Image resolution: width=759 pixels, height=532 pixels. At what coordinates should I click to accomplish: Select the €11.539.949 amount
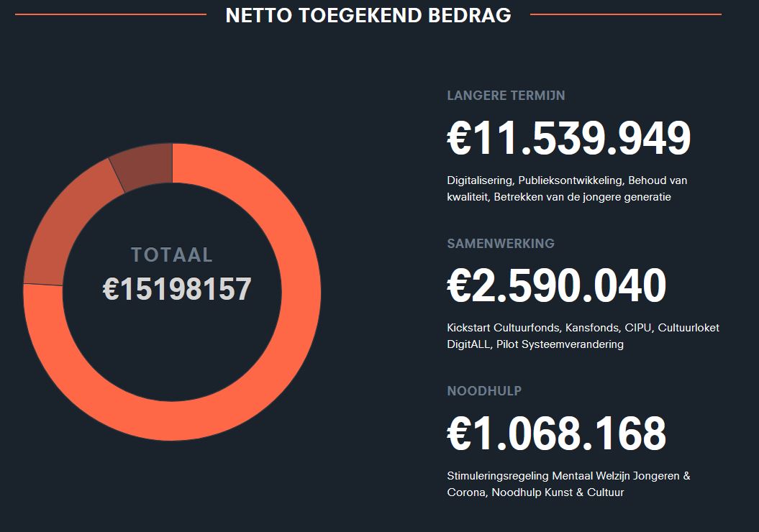(568, 138)
